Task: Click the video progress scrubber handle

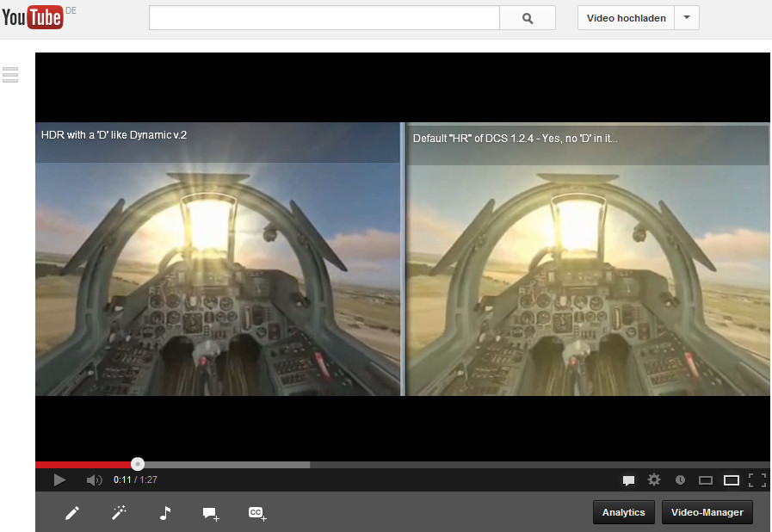Action: [138, 464]
